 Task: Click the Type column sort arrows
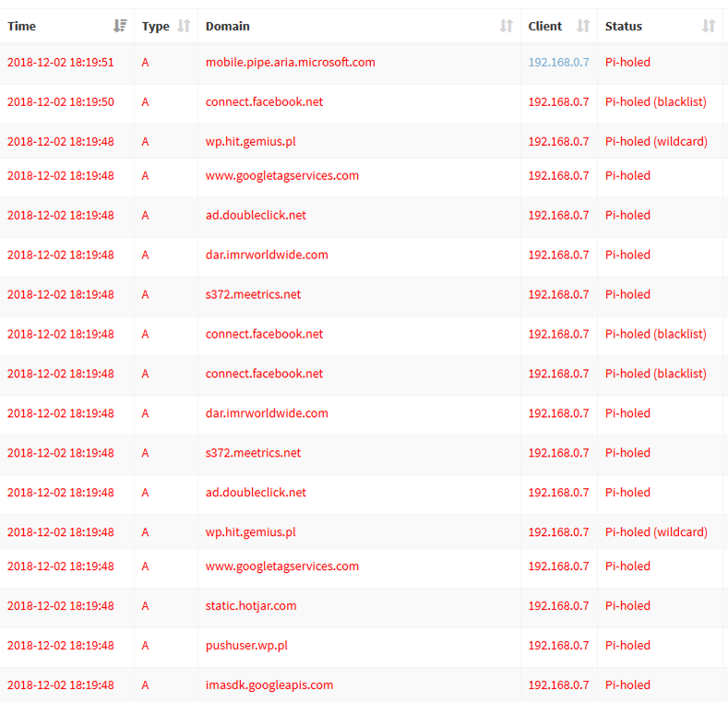tap(184, 26)
